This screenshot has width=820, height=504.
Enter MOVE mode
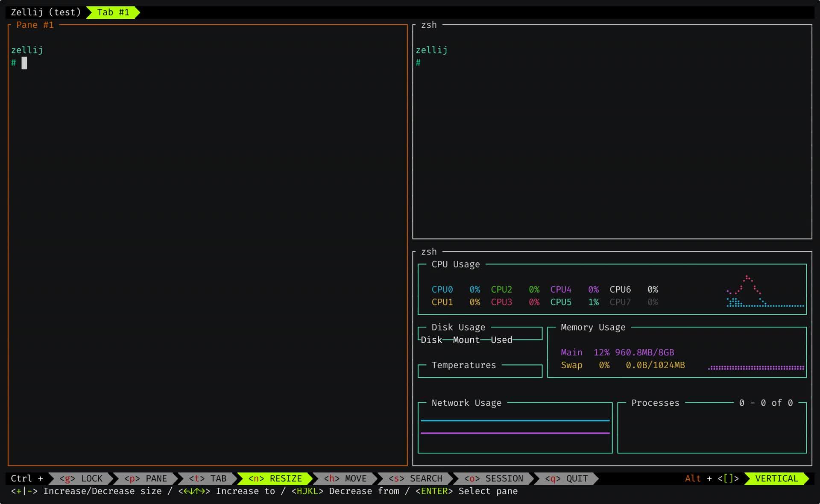tap(346, 478)
